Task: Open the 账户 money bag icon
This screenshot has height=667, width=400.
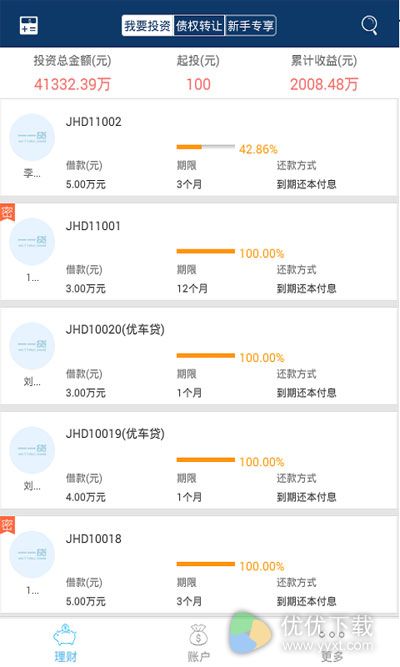Action: [x=198, y=635]
